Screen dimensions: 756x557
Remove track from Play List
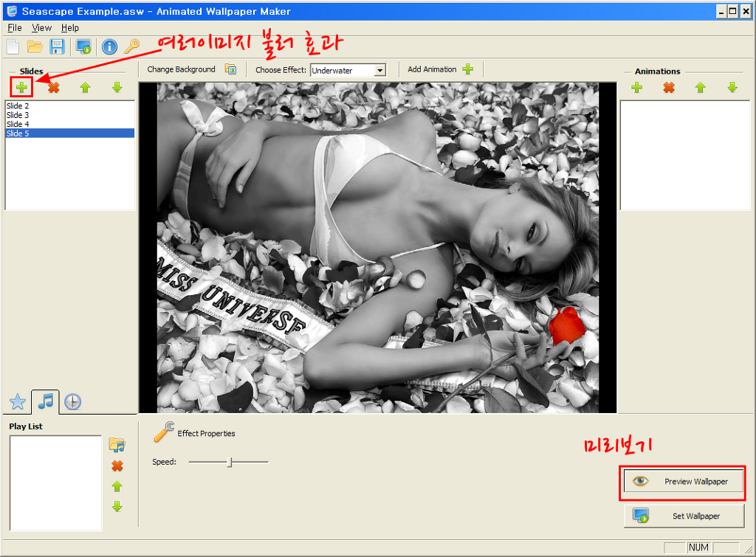pyautogui.click(x=117, y=466)
